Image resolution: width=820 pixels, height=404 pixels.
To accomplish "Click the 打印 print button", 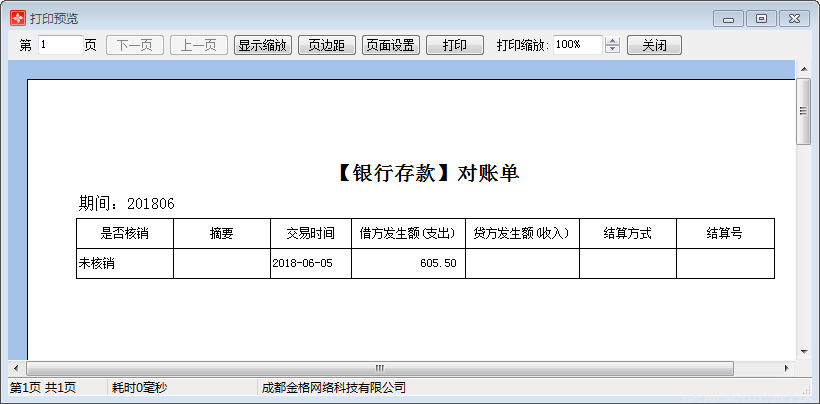I will 455,45.
